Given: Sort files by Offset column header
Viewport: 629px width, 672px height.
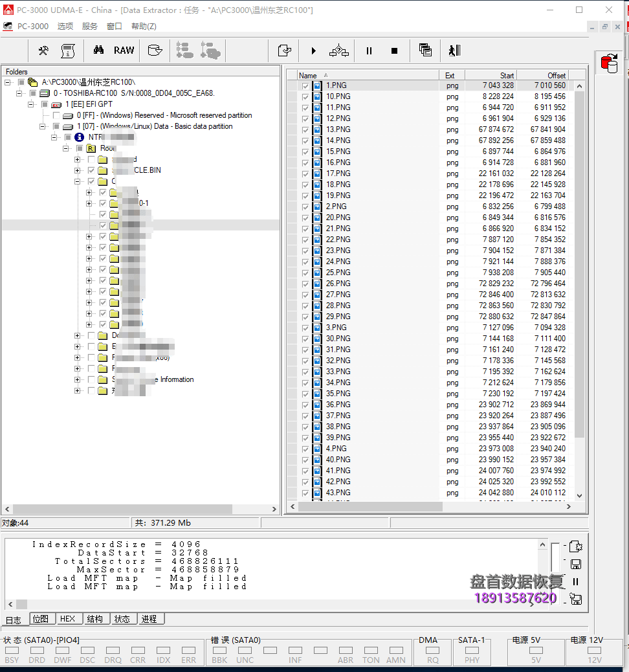Looking at the screenshot, I should click(x=542, y=76).
